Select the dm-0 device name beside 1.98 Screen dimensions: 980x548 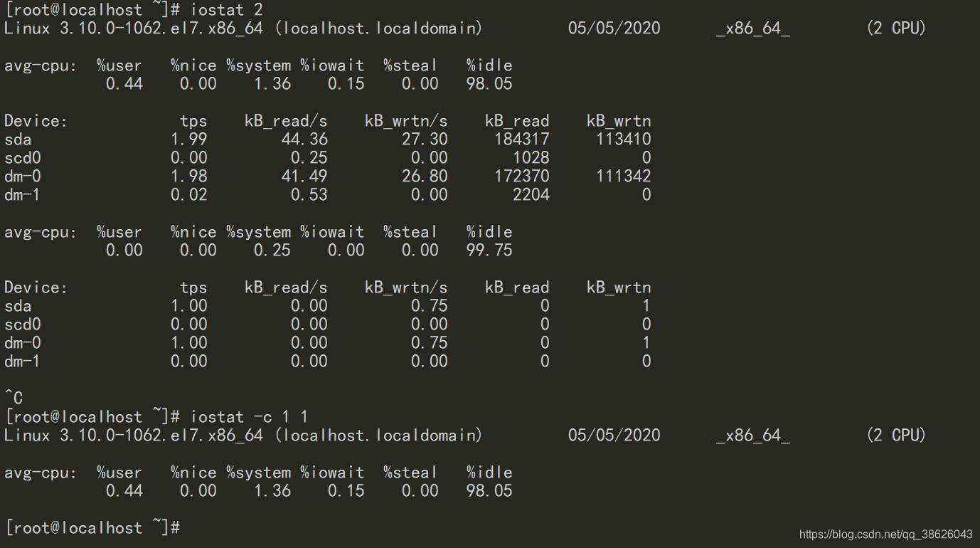22,176
